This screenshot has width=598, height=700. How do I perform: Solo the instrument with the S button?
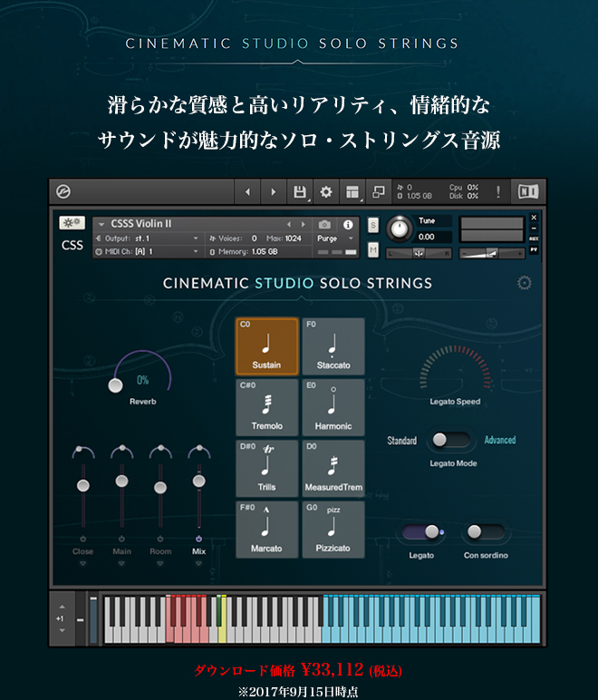coord(373,224)
